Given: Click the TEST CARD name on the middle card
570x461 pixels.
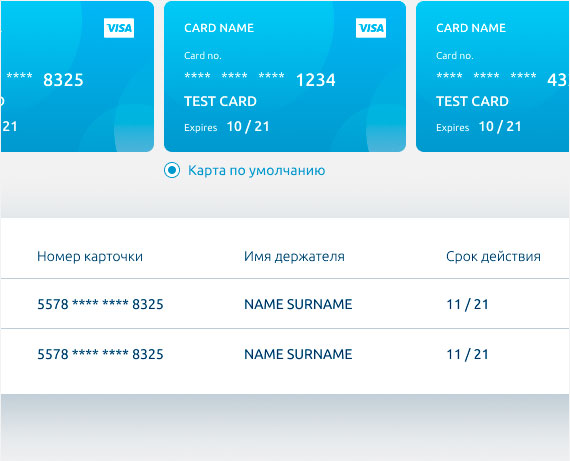Looking at the screenshot, I should tap(220, 101).
